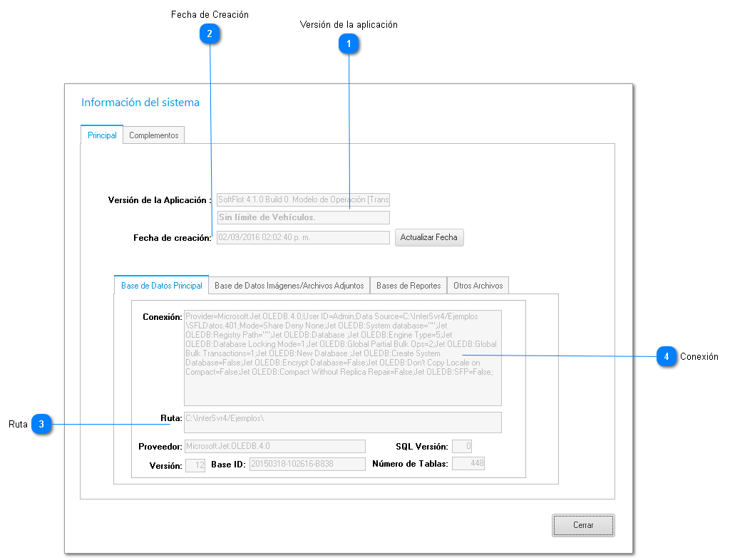Screen dimensions: 730x560
Task: Switch to the Principal tab
Action: coord(102,135)
